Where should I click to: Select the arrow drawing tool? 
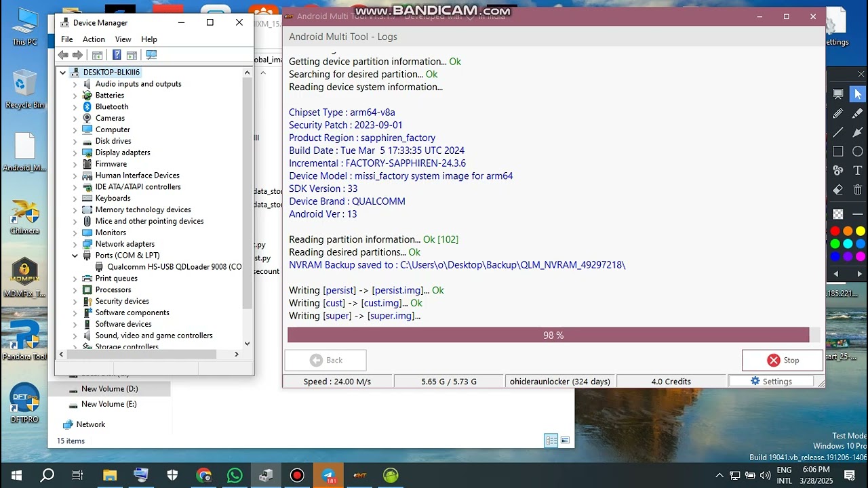[x=858, y=132]
